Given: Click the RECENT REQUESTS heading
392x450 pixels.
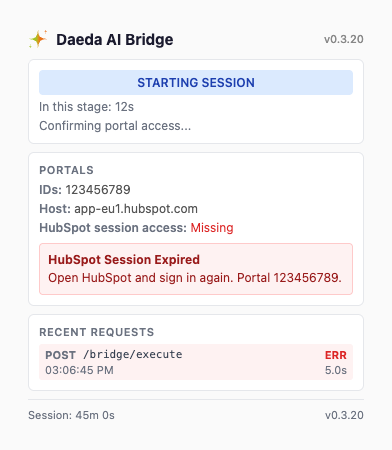Looking at the screenshot, I should pyautogui.click(x=97, y=332).
